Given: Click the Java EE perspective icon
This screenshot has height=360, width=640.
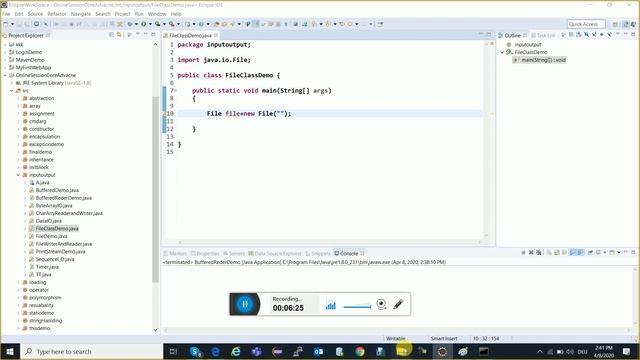Looking at the screenshot, I should pos(626,24).
